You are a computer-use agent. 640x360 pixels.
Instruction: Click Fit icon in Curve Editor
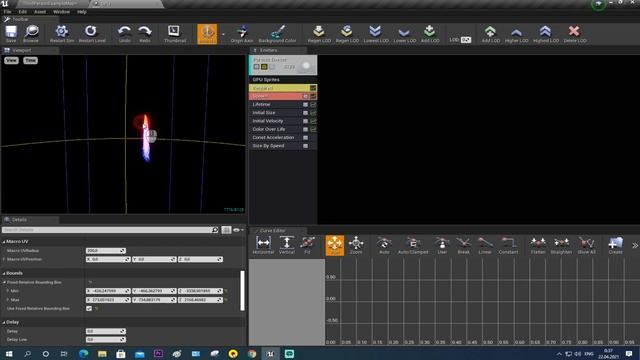click(x=307, y=245)
